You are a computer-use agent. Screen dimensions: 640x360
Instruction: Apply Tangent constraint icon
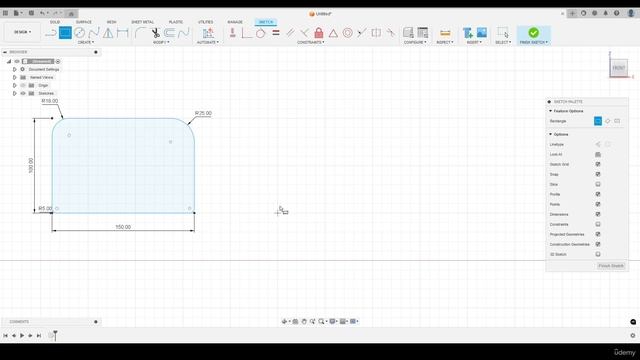coord(260,33)
